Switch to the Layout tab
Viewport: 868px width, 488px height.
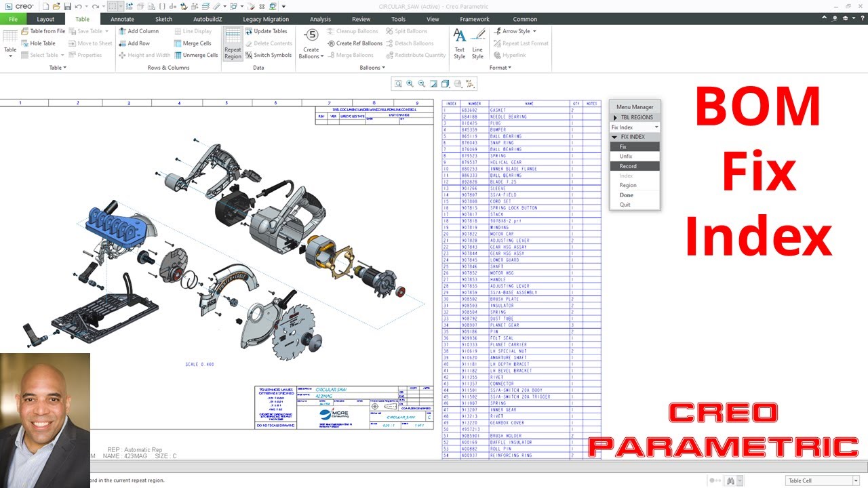tap(46, 19)
